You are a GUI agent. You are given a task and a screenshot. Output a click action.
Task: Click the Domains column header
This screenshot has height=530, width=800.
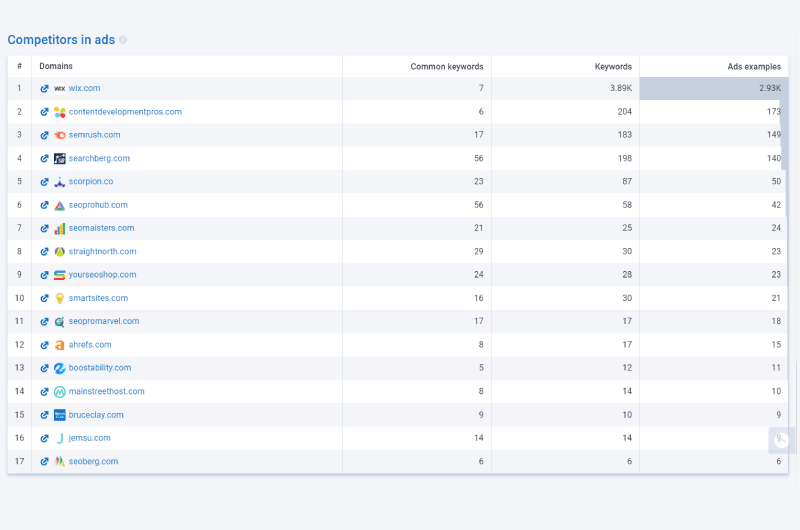click(56, 66)
